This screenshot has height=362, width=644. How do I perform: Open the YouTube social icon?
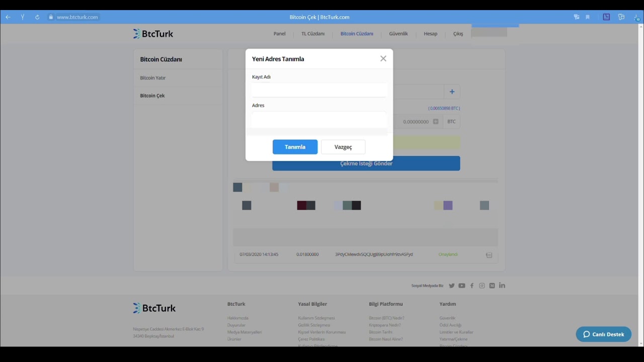[462, 286]
